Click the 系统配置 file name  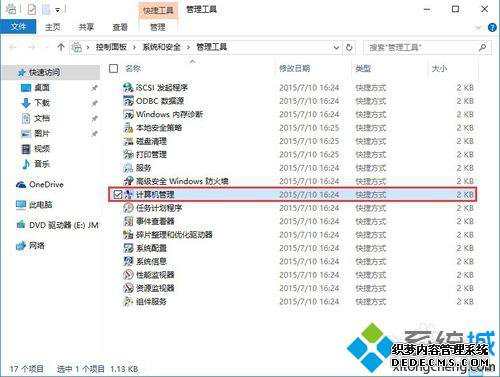[x=151, y=248]
